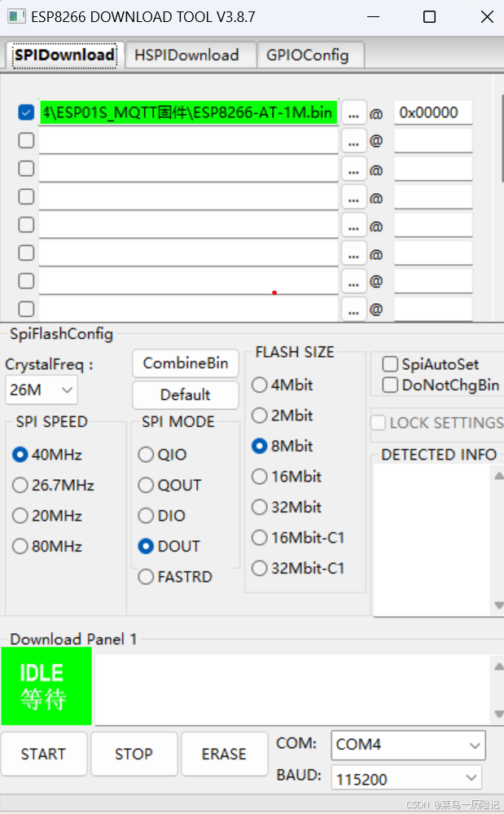Set flash size to 2Mbit
Viewport: 504px width, 814px height.
click(x=282, y=416)
